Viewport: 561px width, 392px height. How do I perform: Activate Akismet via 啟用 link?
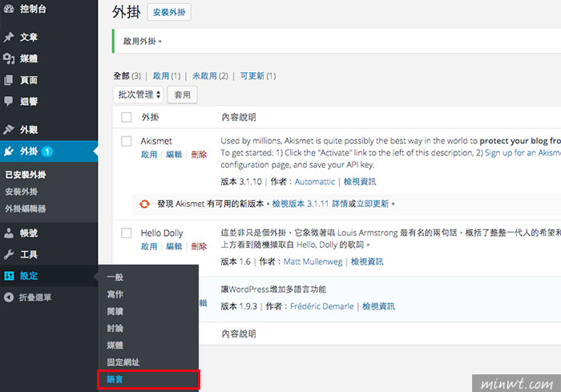(x=149, y=154)
